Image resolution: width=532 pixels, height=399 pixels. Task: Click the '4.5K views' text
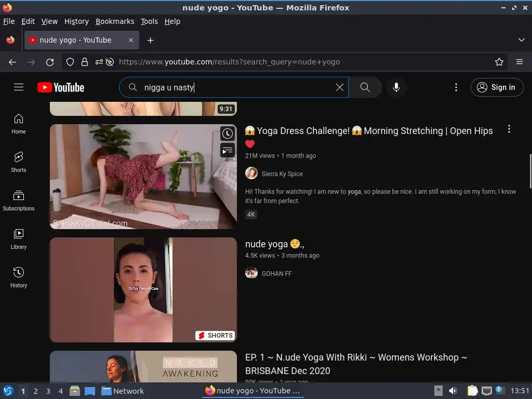pos(260,256)
